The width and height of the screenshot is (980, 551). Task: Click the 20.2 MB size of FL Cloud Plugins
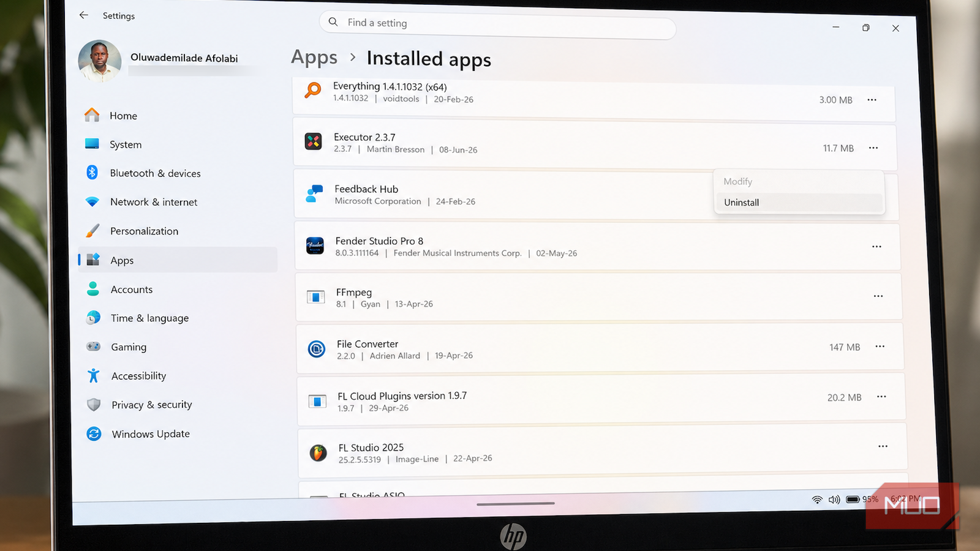[x=845, y=397]
